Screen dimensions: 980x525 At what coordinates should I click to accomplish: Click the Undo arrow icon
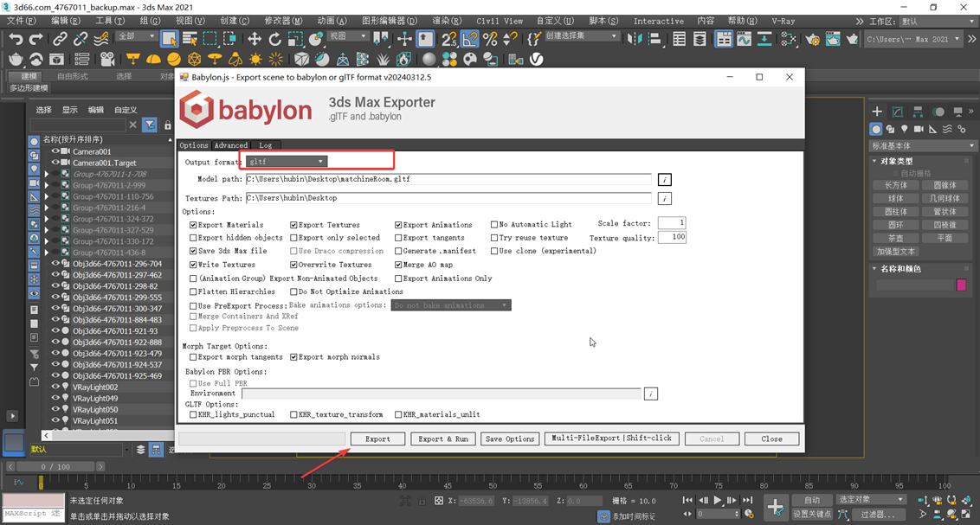click(x=15, y=39)
